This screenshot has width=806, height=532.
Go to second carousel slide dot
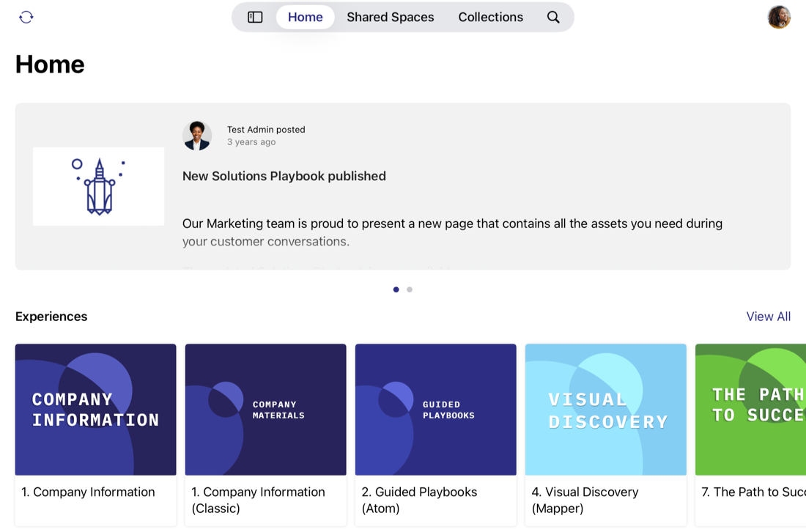410,289
